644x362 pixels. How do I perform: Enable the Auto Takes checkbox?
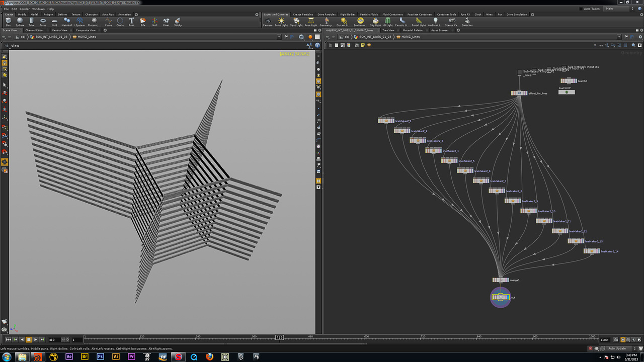click(581, 9)
